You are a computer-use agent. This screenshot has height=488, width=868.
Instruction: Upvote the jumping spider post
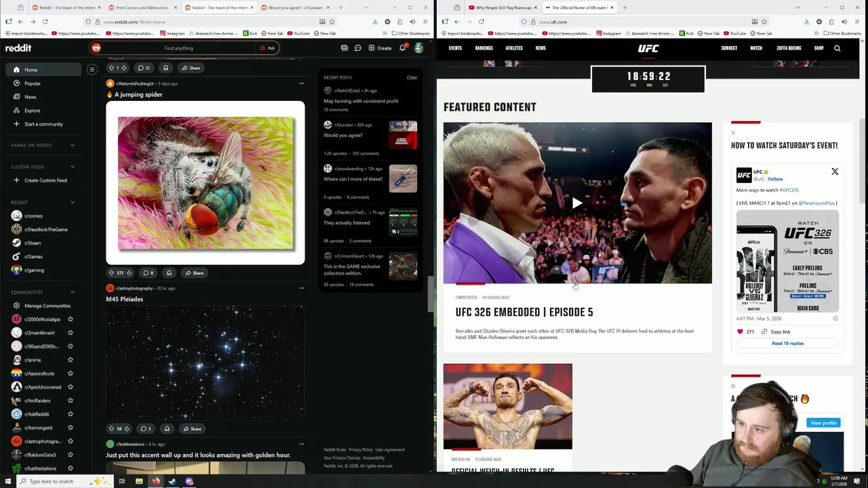click(x=112, y=273)
